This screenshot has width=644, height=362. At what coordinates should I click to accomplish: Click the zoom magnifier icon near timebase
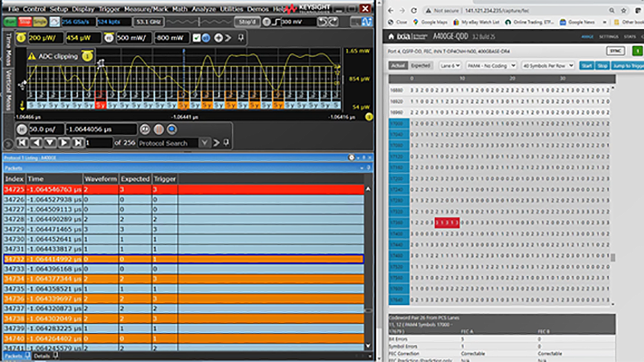coord(173,129)
